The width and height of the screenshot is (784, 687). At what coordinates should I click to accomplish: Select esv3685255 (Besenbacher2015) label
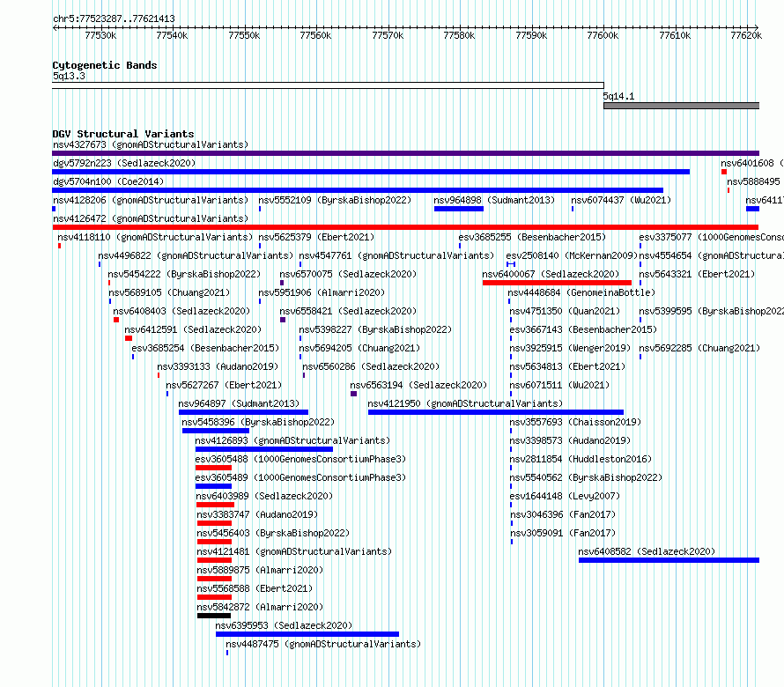click(532, 237)
